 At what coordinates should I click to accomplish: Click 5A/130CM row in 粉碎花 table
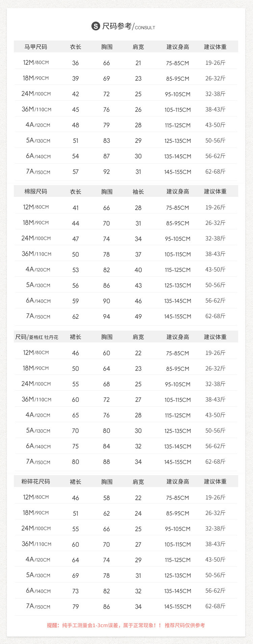(x=38, y=575)
